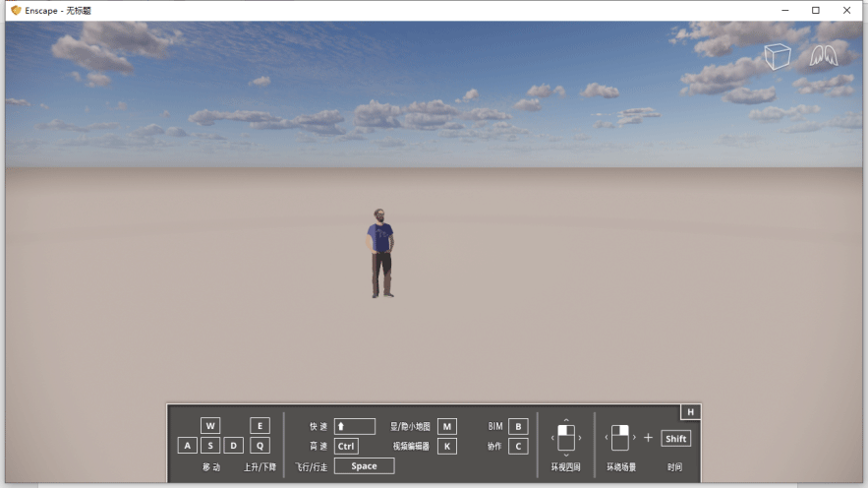Toggle minimap with the M key icon
Screen dimensions: 868x489
click(447, 426)
